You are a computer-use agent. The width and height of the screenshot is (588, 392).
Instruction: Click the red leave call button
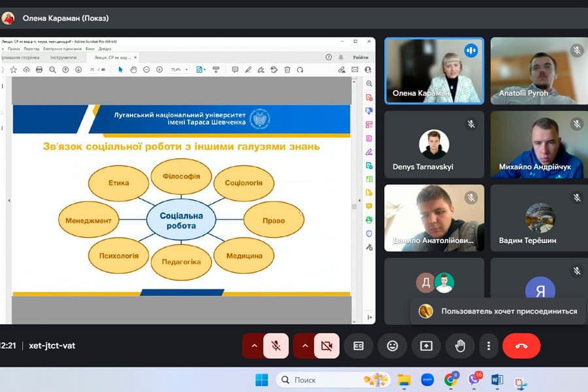click(521, 346)
